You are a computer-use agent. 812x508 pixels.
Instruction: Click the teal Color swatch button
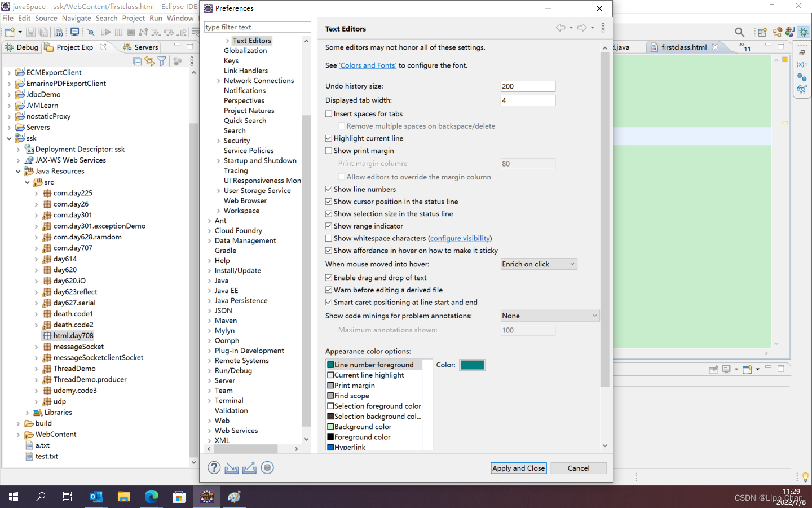point(473,365)
